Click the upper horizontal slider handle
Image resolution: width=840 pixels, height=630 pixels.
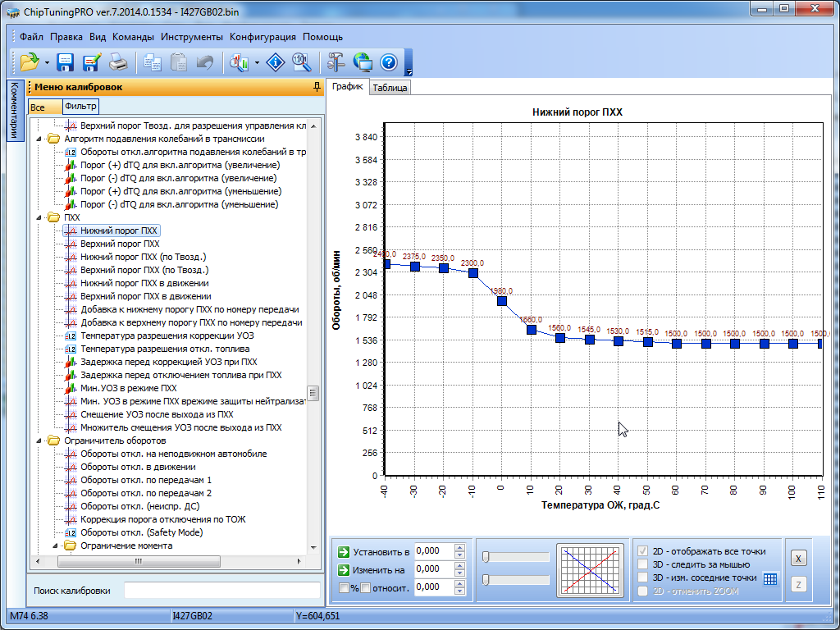coord(486,557)
